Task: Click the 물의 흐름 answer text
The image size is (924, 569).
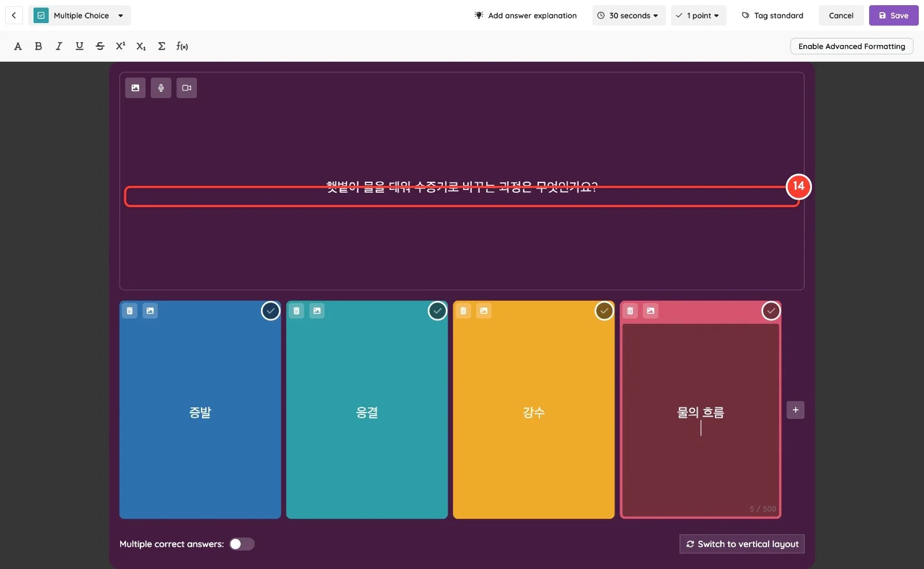Action: [x=701, y=413]
